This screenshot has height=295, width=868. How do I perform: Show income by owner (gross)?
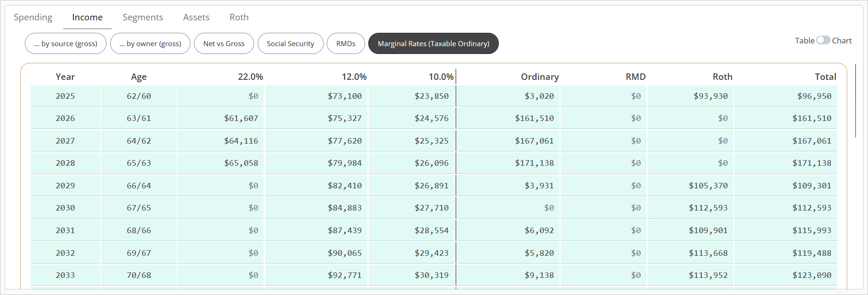click(150, 43)
